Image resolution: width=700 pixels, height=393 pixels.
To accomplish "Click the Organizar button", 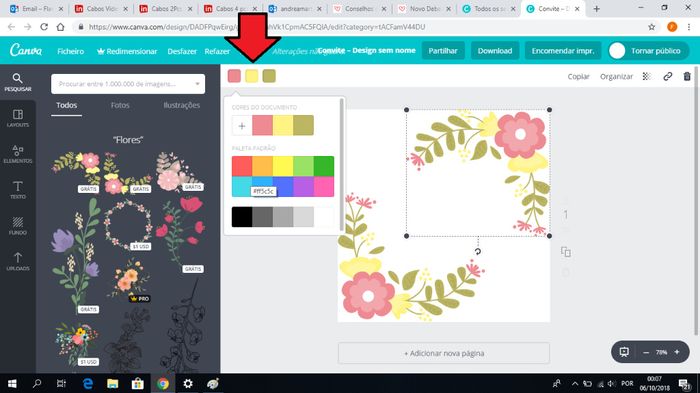I will (616, 76).
